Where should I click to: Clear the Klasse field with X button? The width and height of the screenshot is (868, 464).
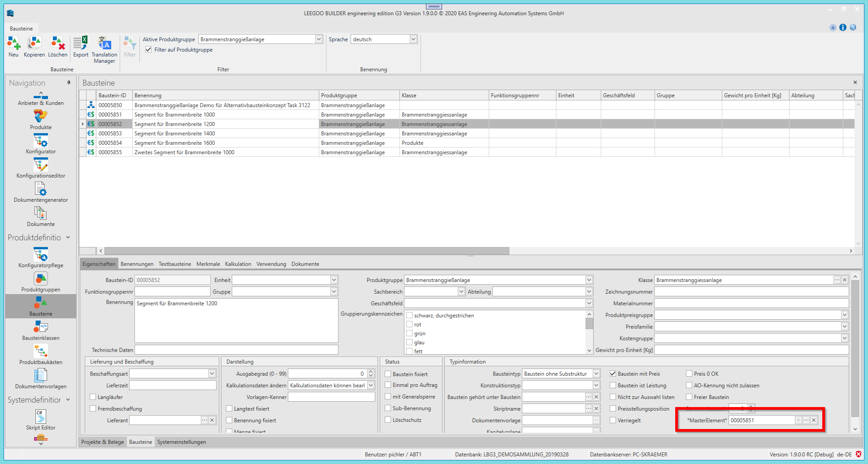pyautogui.click(x=845, y=280)
